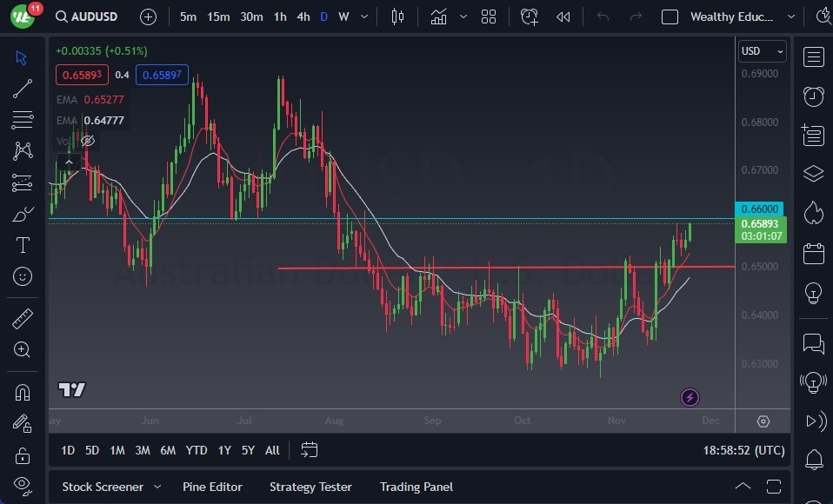Expand the Wealthy Educ layout dropdown
The width and height of the screenshot is (833, 504).
[x=790, y=16]
